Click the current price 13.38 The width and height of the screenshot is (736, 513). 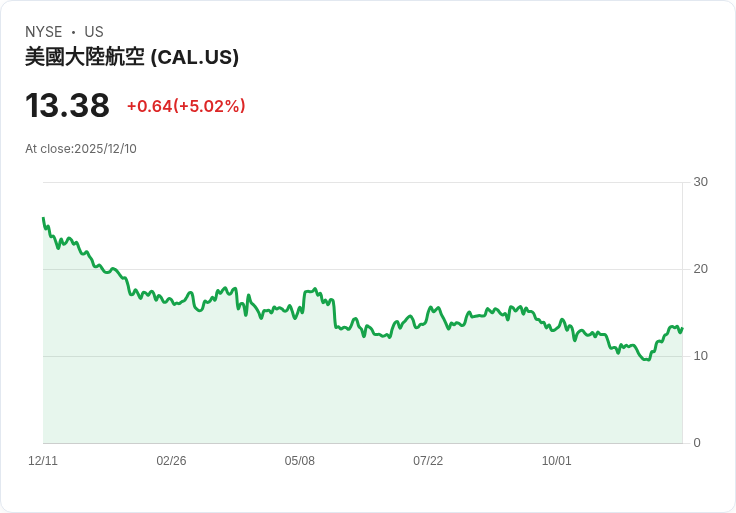[67, 106]
